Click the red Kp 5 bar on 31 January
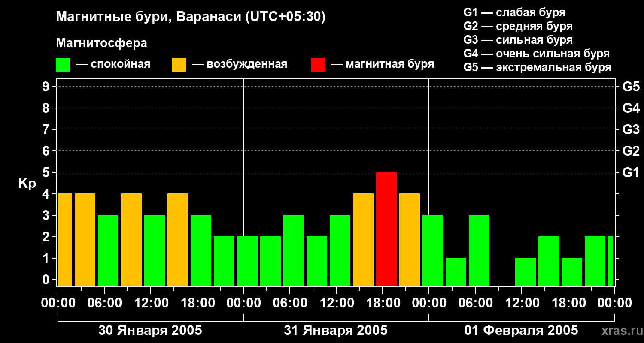This screenshot has height=343, width=644. (386, 229)
